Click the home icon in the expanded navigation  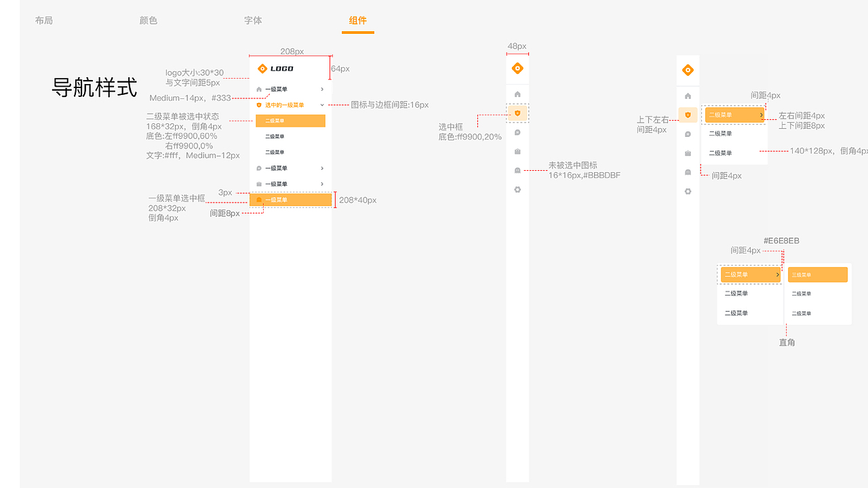click(259, 89)
